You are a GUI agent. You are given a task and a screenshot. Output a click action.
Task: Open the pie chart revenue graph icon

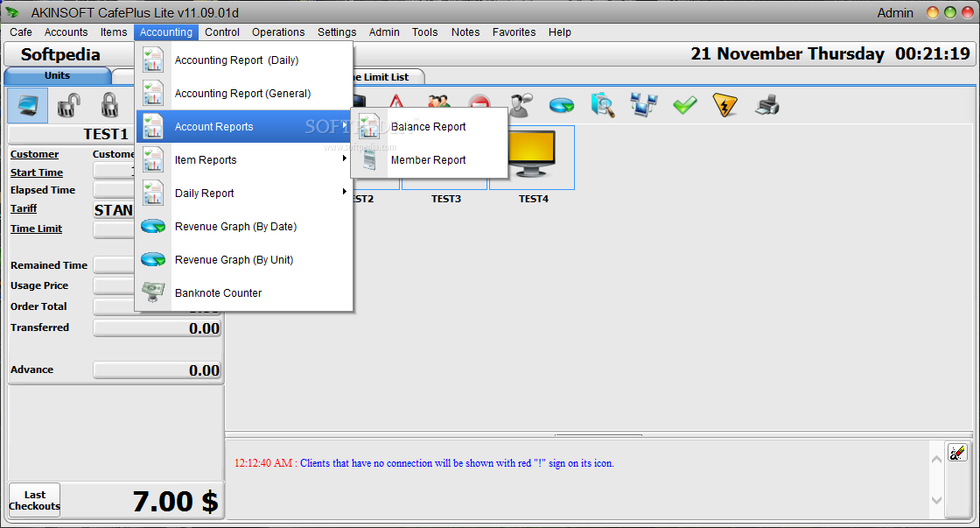pyautogui.click(x=561, y=105)
